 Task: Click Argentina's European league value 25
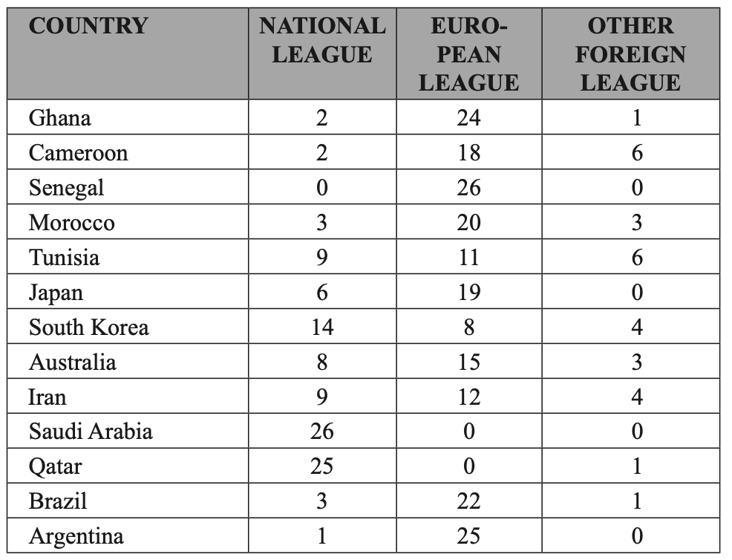click(x=468, y=535)
